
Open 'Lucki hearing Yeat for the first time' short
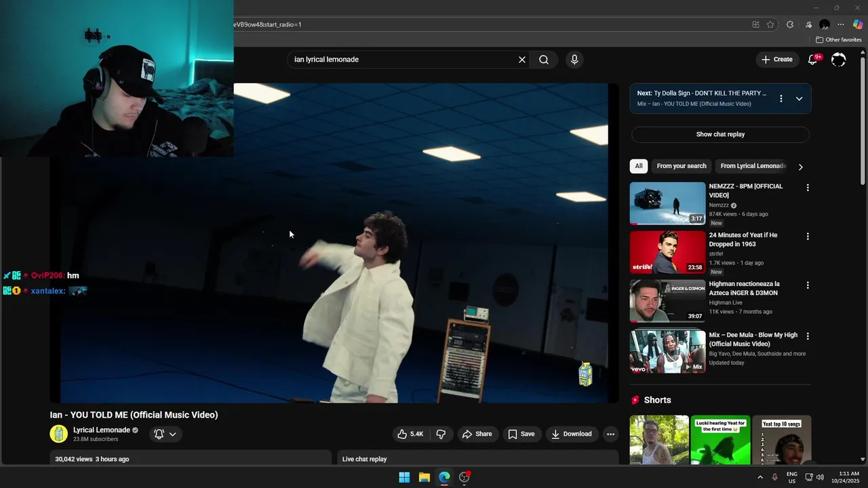(720, 440)
